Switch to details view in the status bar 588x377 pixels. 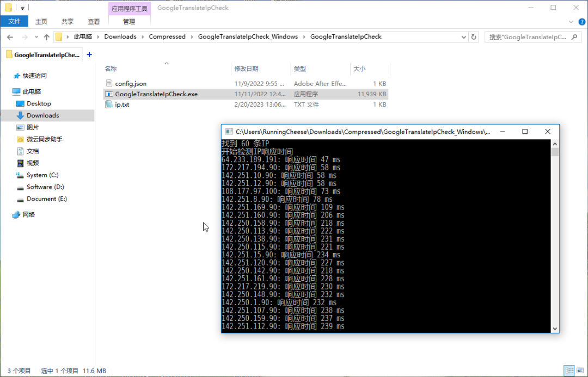tap(569, 370)
